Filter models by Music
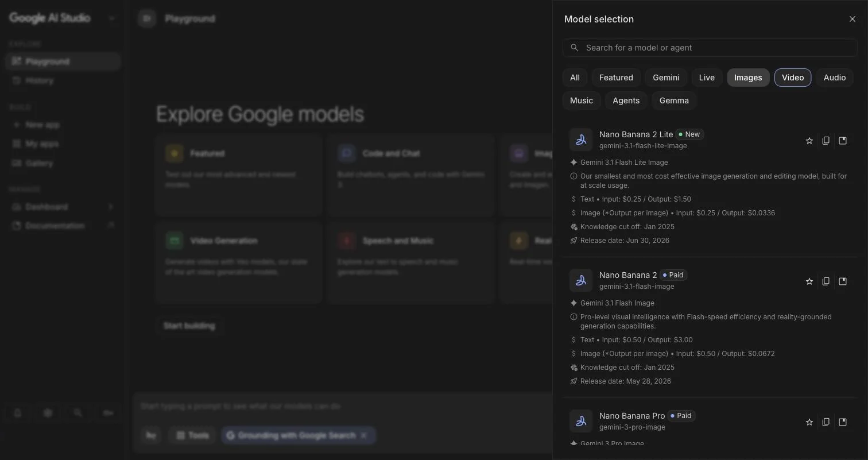The width and height of the screenshot is (868, 460). pos(582,100)
